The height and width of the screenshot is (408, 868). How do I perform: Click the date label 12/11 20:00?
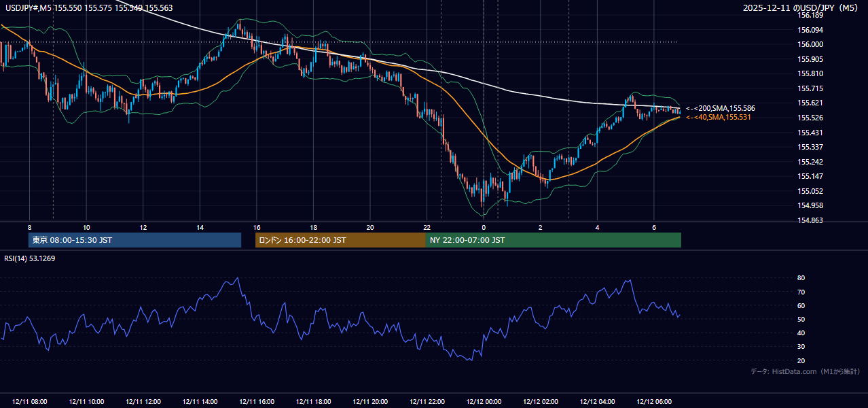tap(370, 402)
